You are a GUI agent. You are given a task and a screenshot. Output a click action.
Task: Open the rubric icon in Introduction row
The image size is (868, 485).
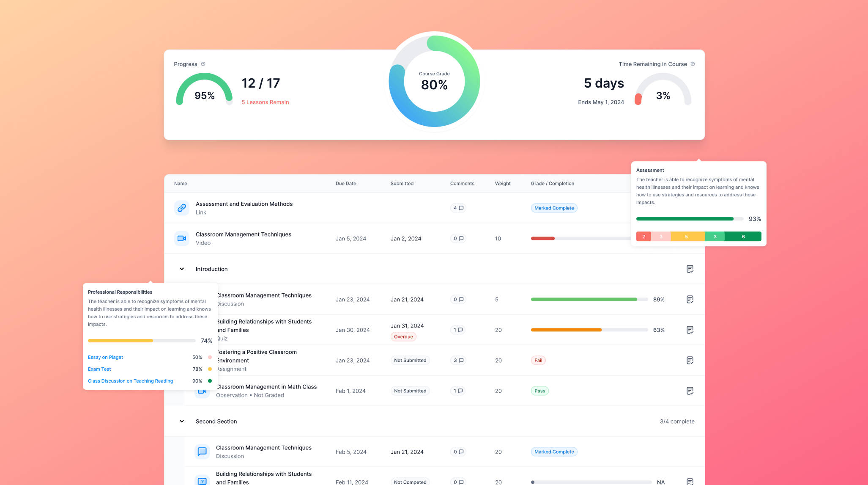690,269
